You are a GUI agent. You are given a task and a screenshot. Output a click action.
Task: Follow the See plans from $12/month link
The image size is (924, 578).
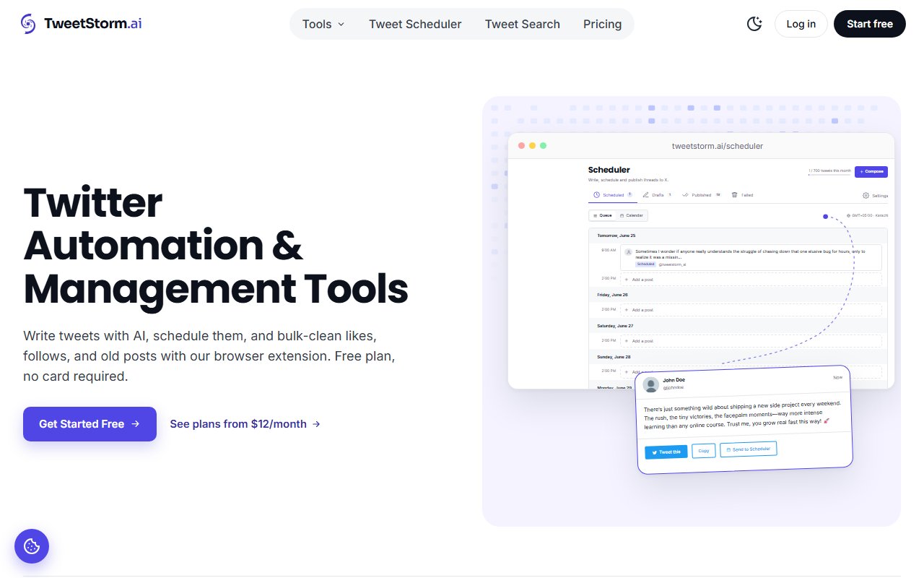(x=245, y=424)
